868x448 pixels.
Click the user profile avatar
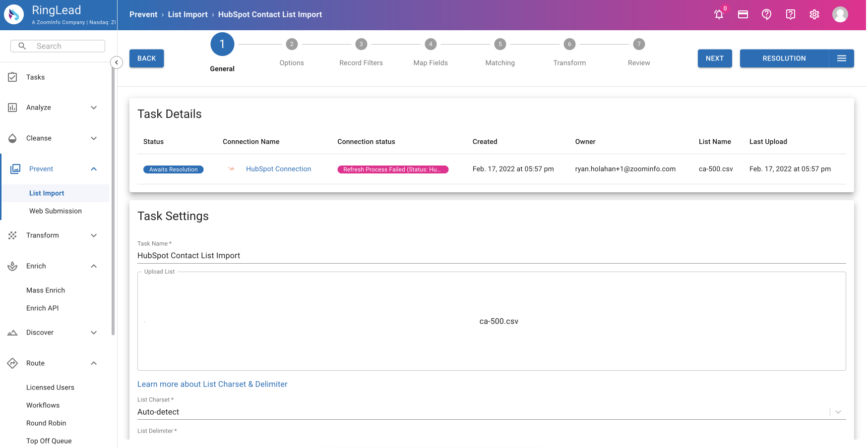pyautogui.click(x=840, y=15)
